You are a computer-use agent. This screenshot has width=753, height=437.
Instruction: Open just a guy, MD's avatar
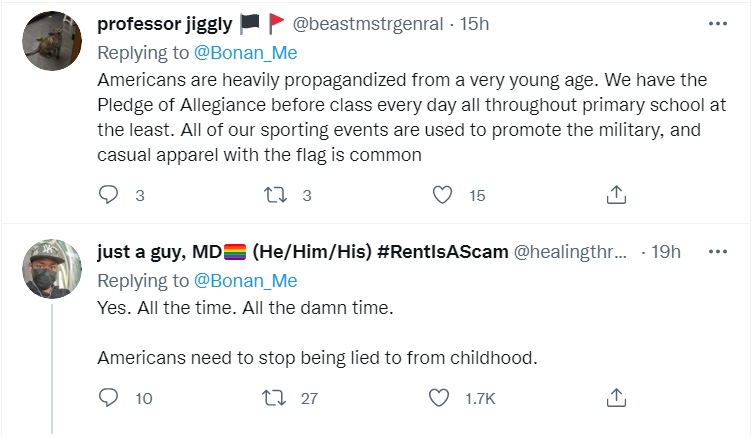tap(51, 269)
